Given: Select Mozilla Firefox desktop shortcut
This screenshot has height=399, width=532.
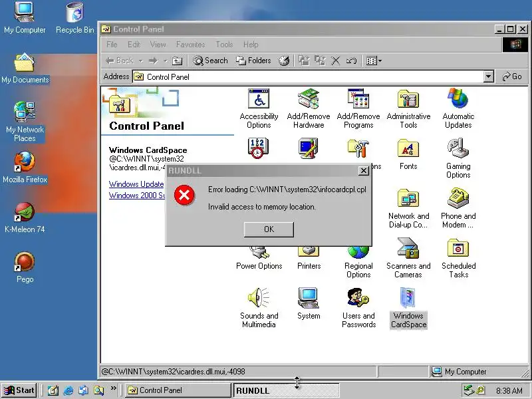Looking at the screenshot, I should click(x=25, y=168).
